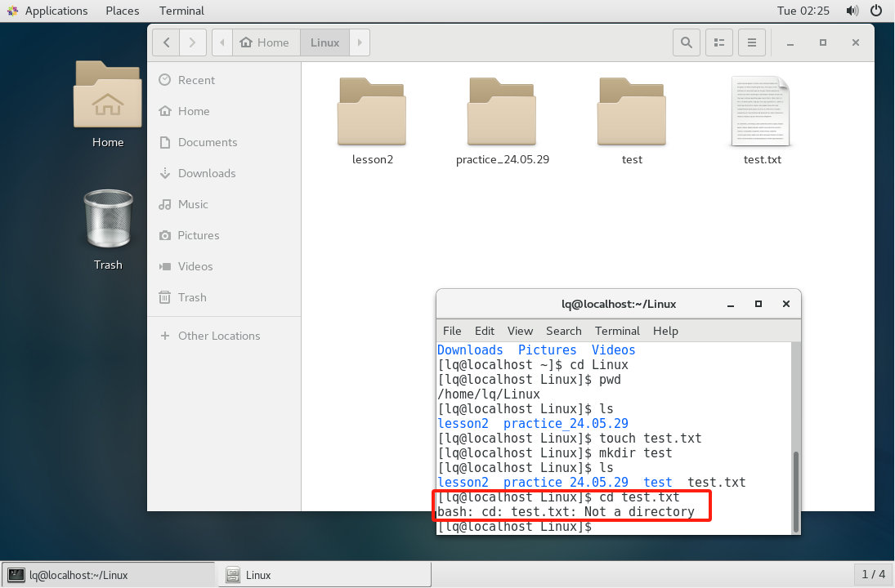The width and height of the screenshot is (895, 588).
Task: Go forward with the right arrow button
Action: 193,42
